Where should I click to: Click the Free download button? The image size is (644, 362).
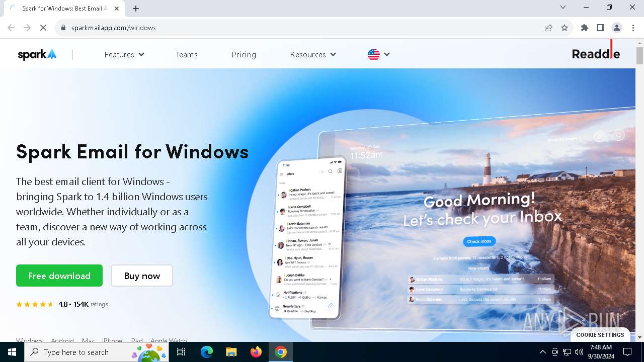point(59,276)
